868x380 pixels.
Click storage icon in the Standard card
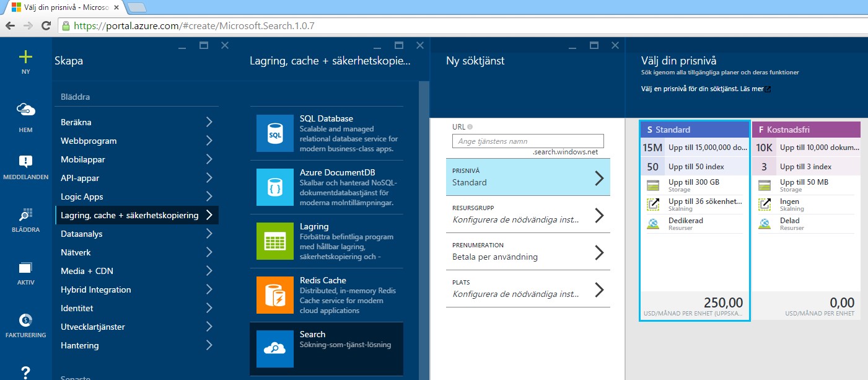(654, 185)
